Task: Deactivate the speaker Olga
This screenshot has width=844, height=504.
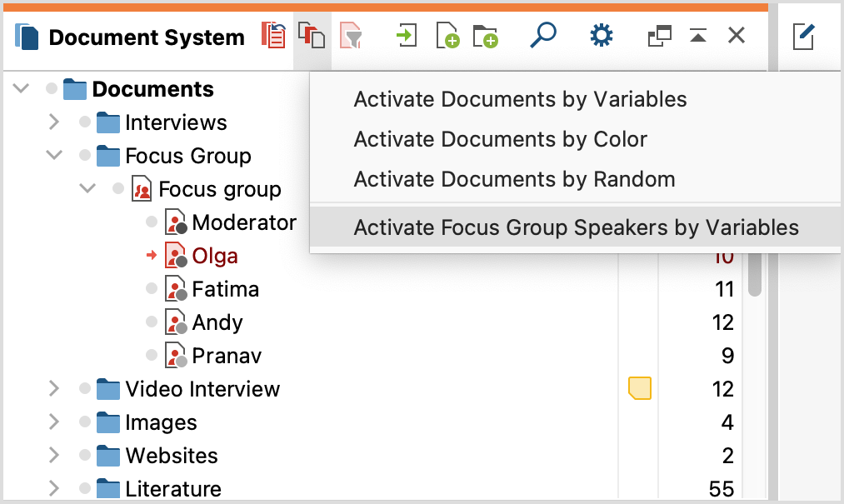Action: [151, 256]
